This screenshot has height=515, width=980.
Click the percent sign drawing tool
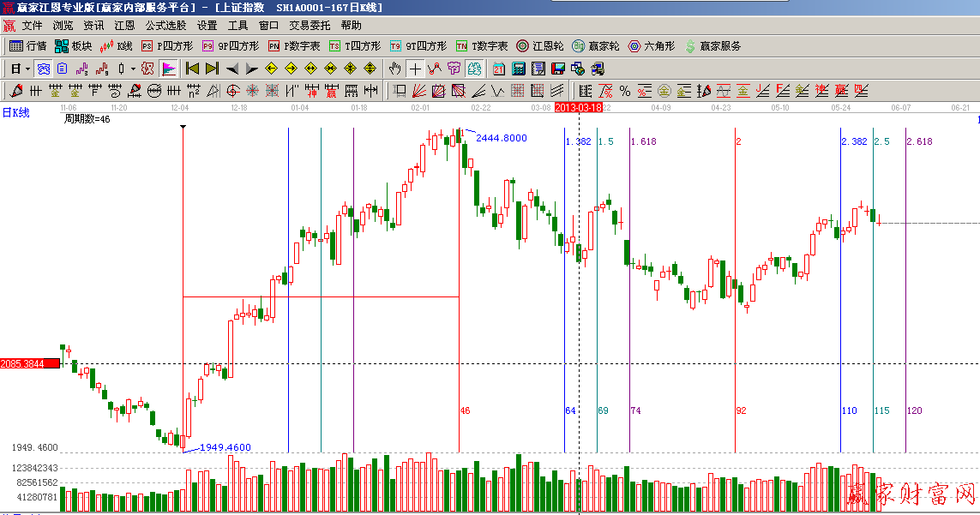[x=624, y=91]
